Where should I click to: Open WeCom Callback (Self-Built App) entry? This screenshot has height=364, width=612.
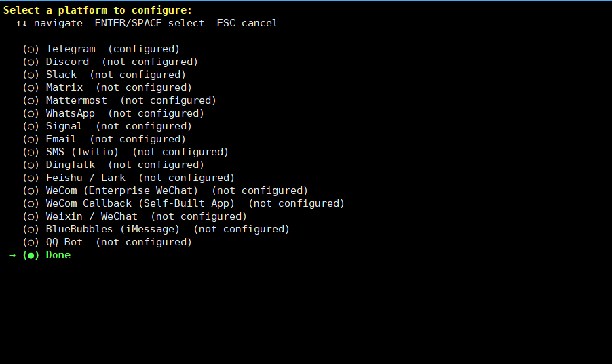(140, 203)
